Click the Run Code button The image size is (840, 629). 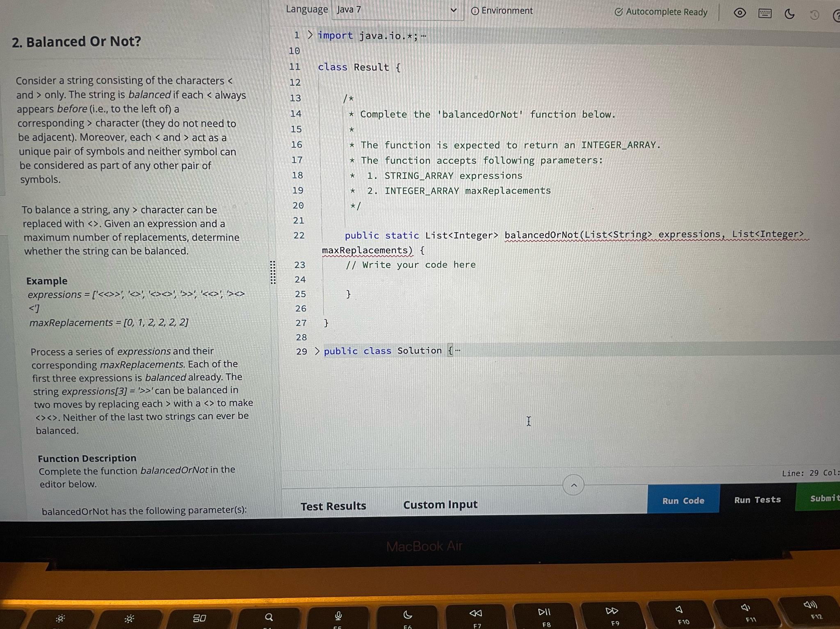[683, 500]
